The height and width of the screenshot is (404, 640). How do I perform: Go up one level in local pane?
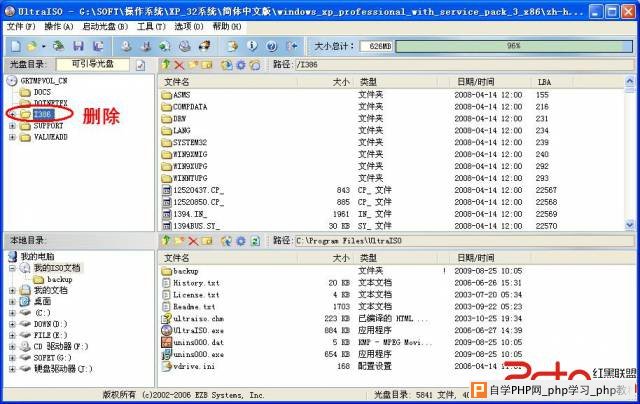click(x=166, y=241)
